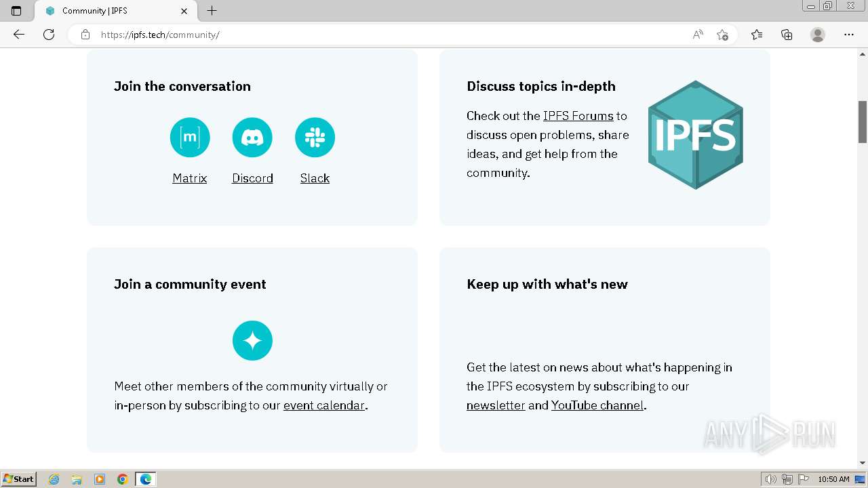Open the Matrix chat icon
Viewport: 868px width, 488px height.
(x=190, y=138)
